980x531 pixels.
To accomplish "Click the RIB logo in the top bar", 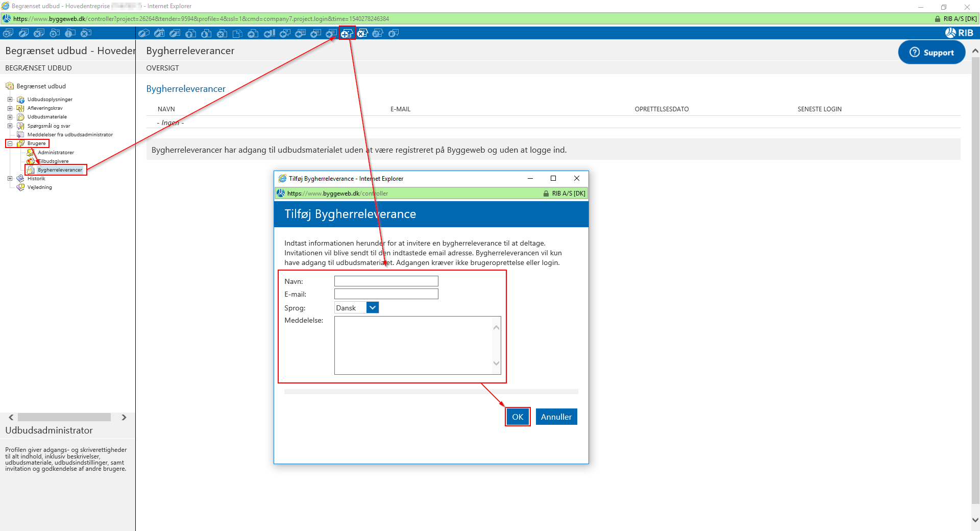I will click(x=959, y=33).
